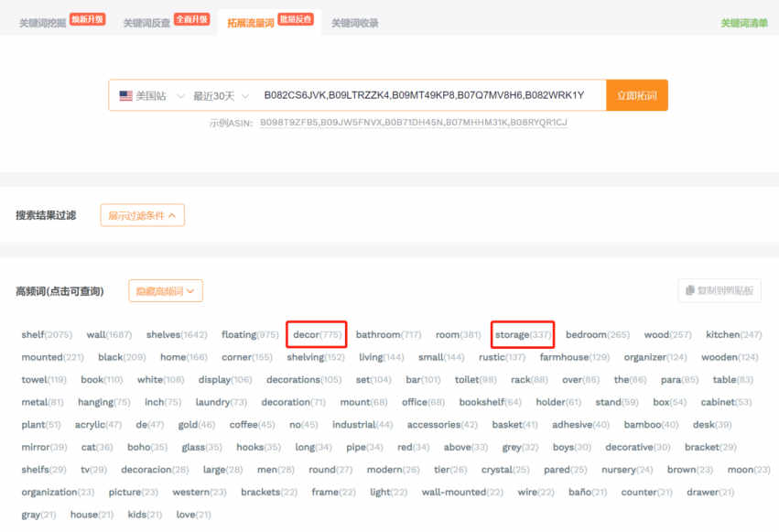Click high-frequency word shelves(1642)

pos(177,334)
